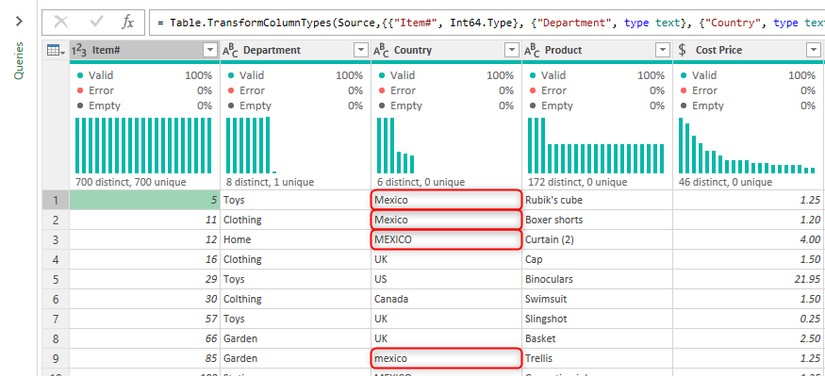Select the Department column header
825x376 pixels.
coord(296,50)
